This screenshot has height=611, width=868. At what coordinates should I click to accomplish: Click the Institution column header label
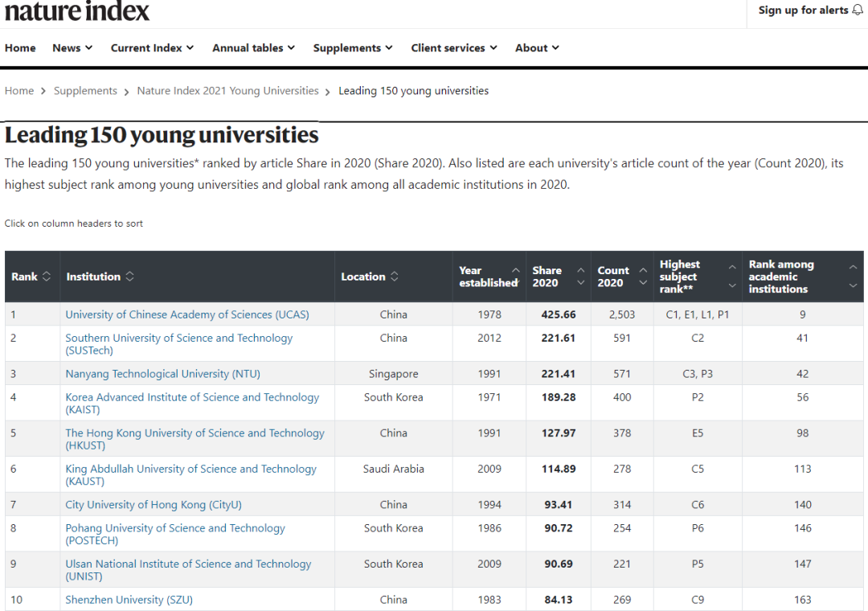click(x=93, y=277)
